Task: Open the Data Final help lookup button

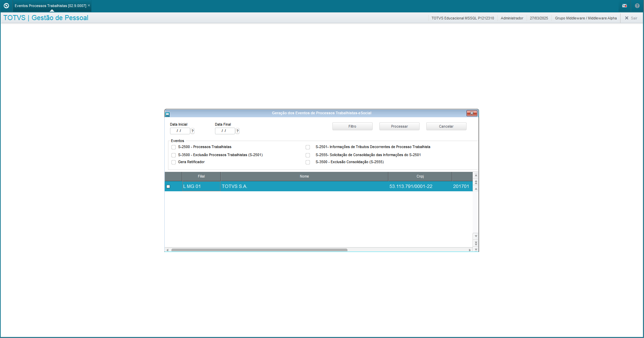Action: [237, 131]
